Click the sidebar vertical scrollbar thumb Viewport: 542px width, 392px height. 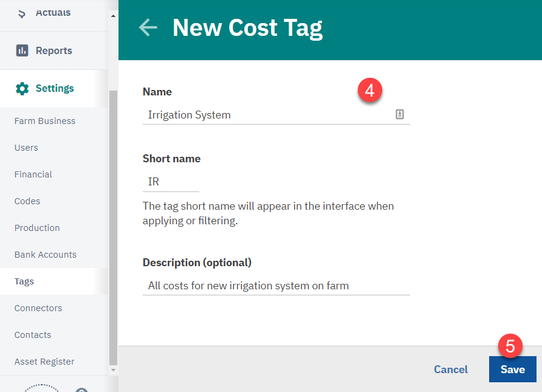[113, 227]
